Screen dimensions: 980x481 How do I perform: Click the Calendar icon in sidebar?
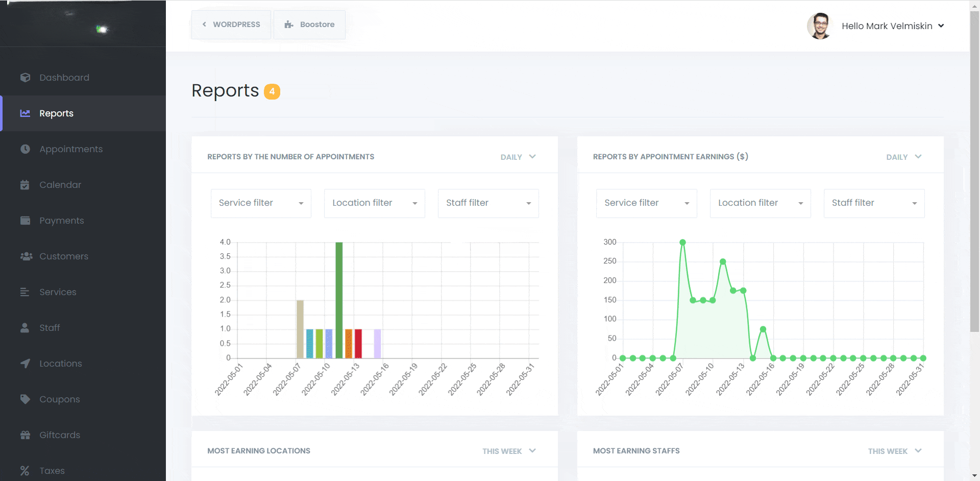click(x=25, y=185)
